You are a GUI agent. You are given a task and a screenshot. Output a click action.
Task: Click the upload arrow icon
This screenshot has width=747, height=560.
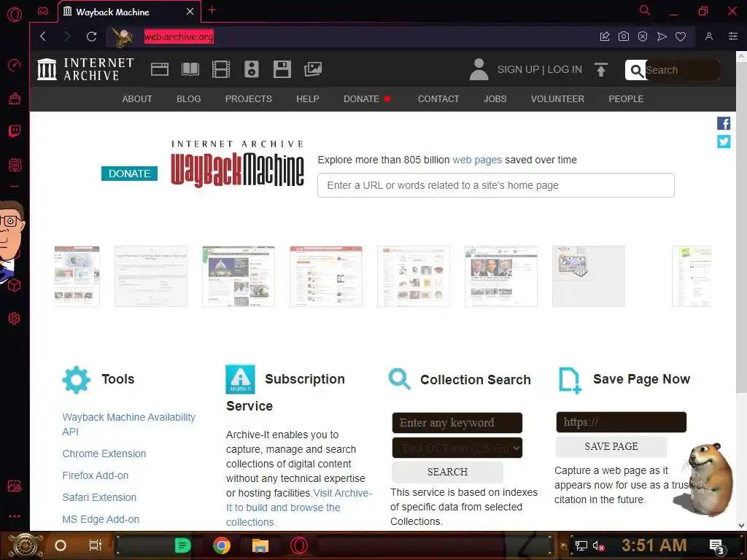[x=601, y=69]
